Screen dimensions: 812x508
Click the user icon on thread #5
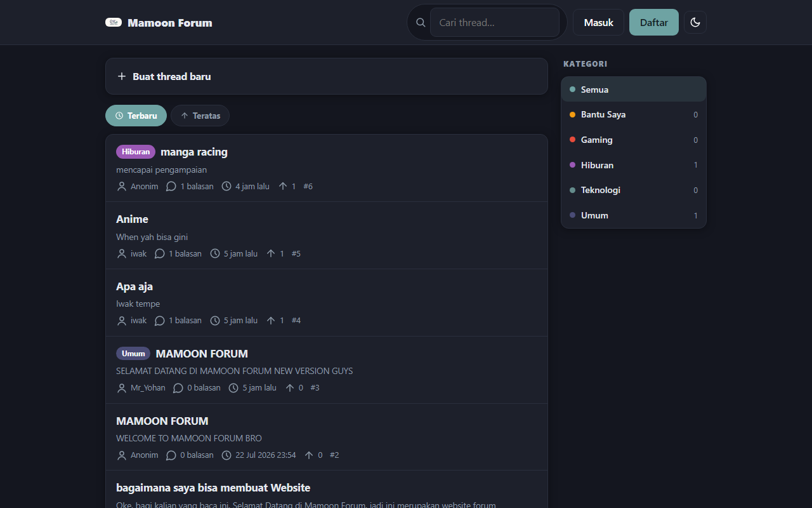122,253
